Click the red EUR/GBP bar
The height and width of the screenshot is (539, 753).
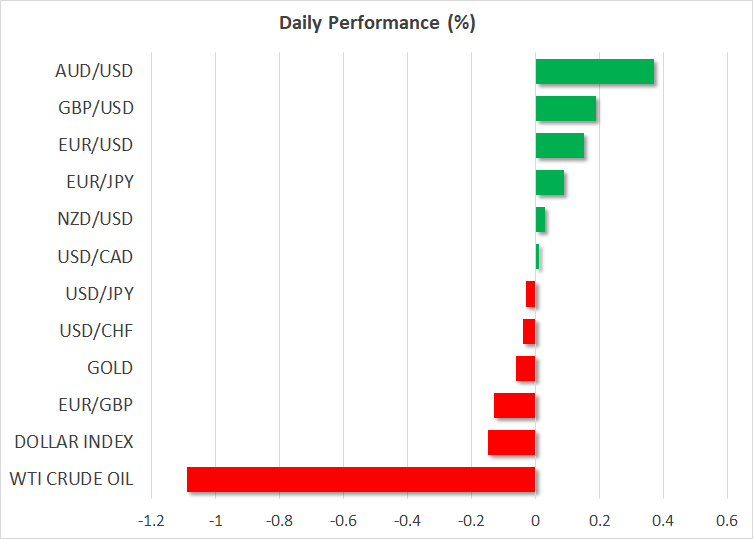click(515, 405)
